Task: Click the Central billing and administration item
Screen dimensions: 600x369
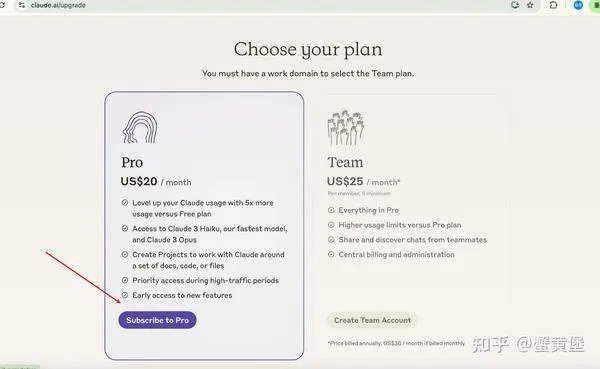Action: (x=396, y=255)
